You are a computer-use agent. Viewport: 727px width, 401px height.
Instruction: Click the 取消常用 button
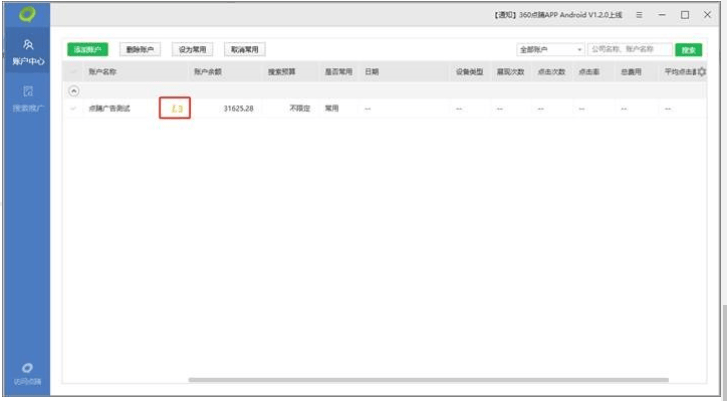pos(245,50)
